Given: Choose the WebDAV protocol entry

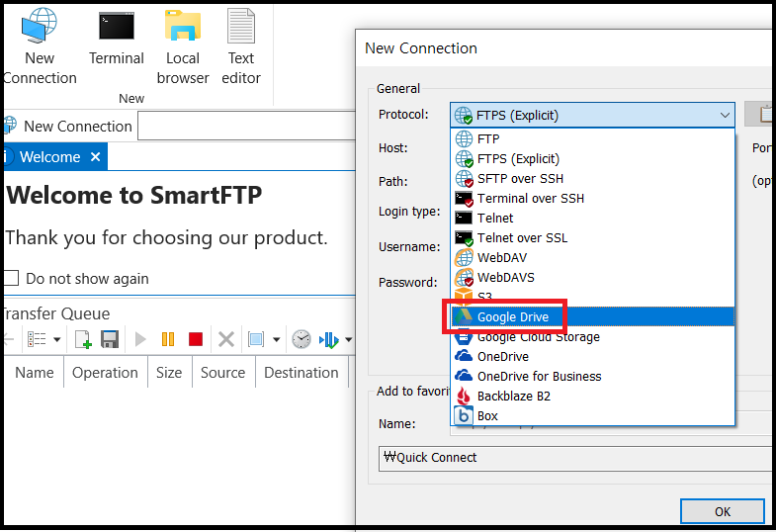Looking at the screenshot, I should tap(592, 258).
